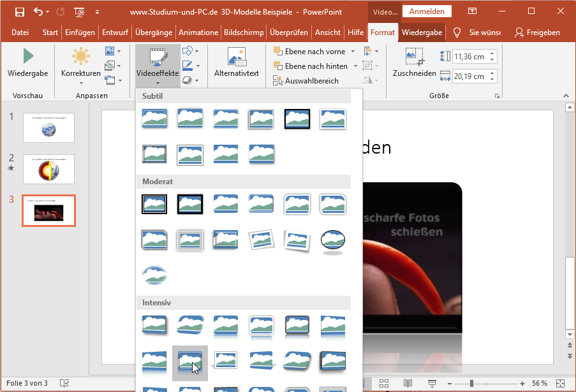Click the Freigeben share button
Screen dimensions: 576x392
point(537,33)
